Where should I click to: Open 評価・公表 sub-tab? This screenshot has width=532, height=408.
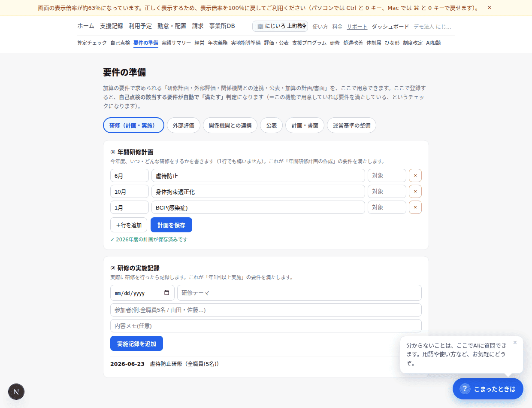[x=276, y=43]
